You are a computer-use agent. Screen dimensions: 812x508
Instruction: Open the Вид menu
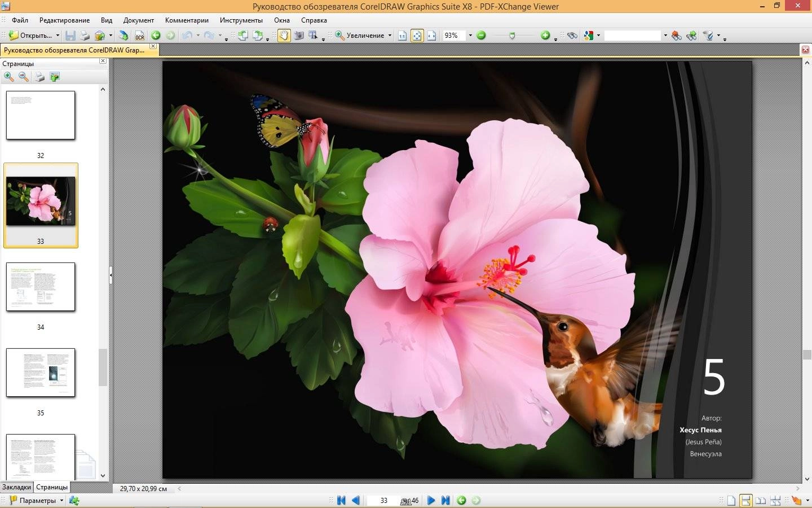(107, 20)
